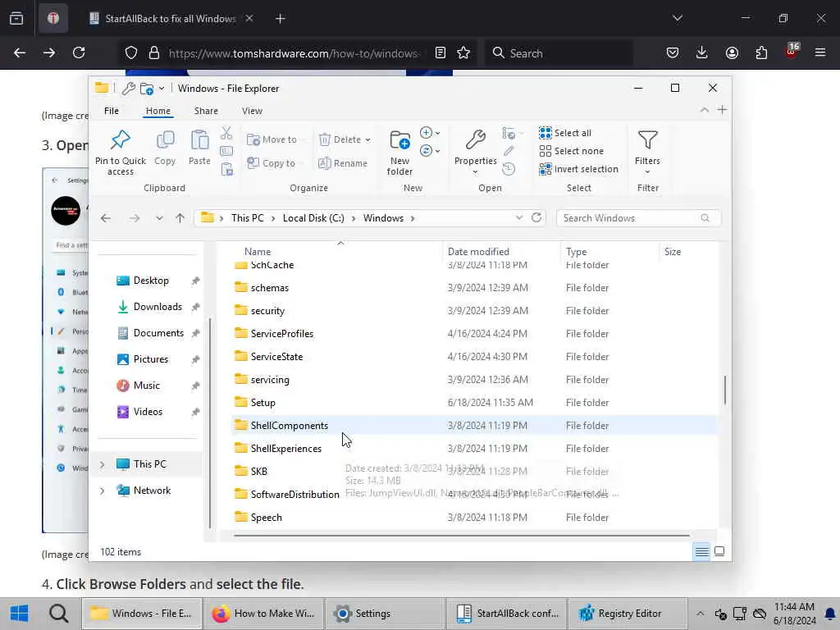Switch to large icons view
This screenshot has height=630, width=840.
(x=719, y=552)
